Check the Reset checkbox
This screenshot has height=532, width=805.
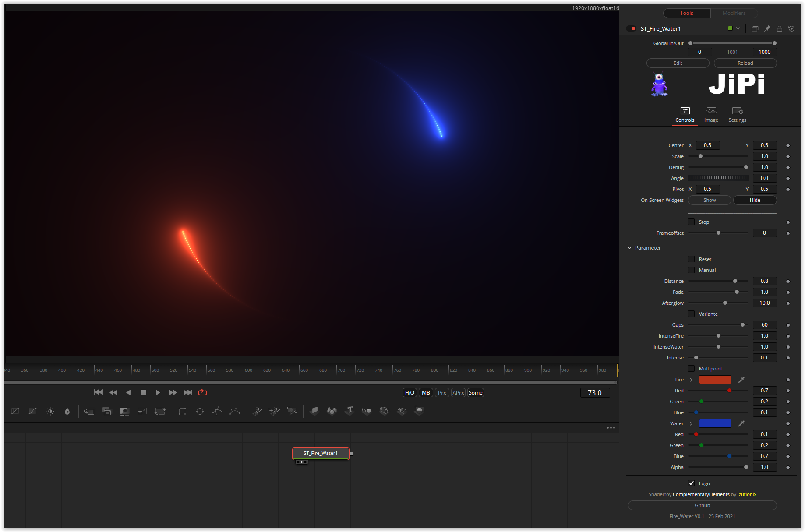691,259
